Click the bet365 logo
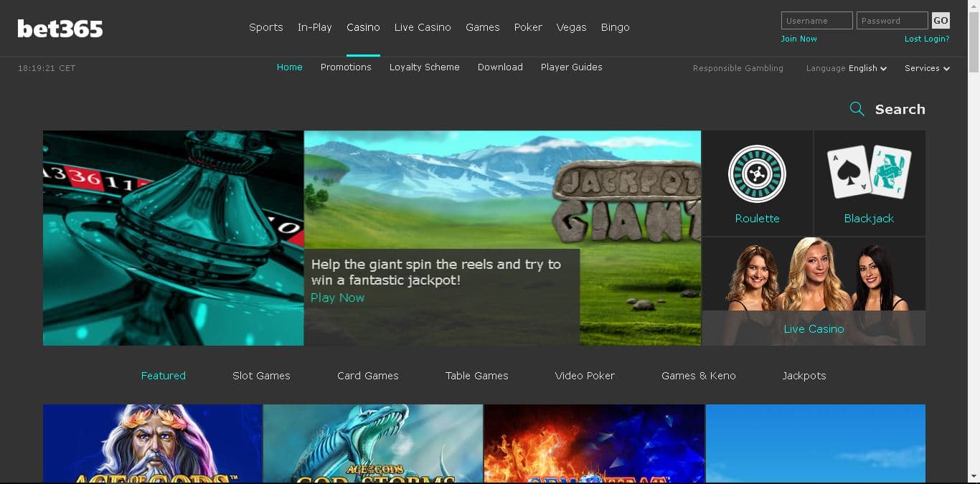980x484 pixels. point(60,28)
